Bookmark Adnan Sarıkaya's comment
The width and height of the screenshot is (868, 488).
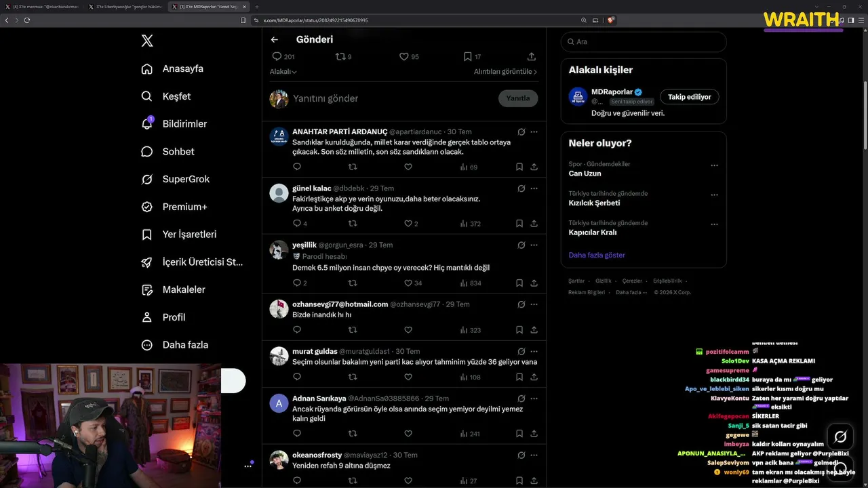tap(519, 434)
